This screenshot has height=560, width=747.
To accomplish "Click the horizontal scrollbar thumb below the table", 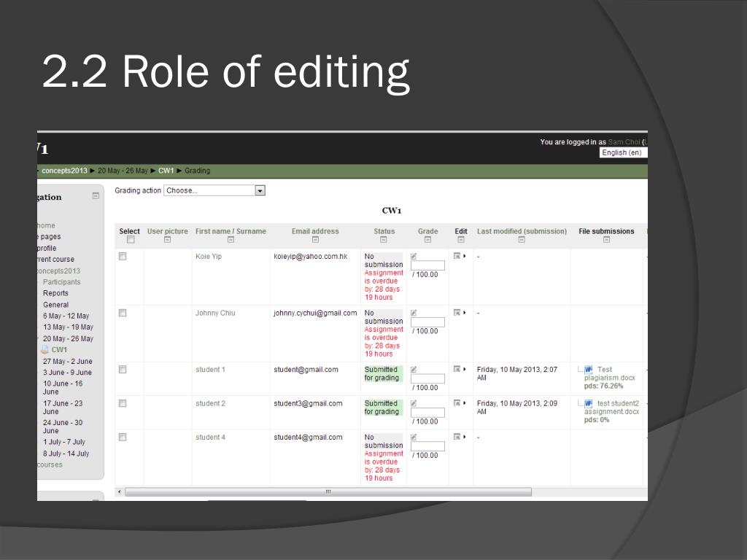I will [x=328, y=492].
